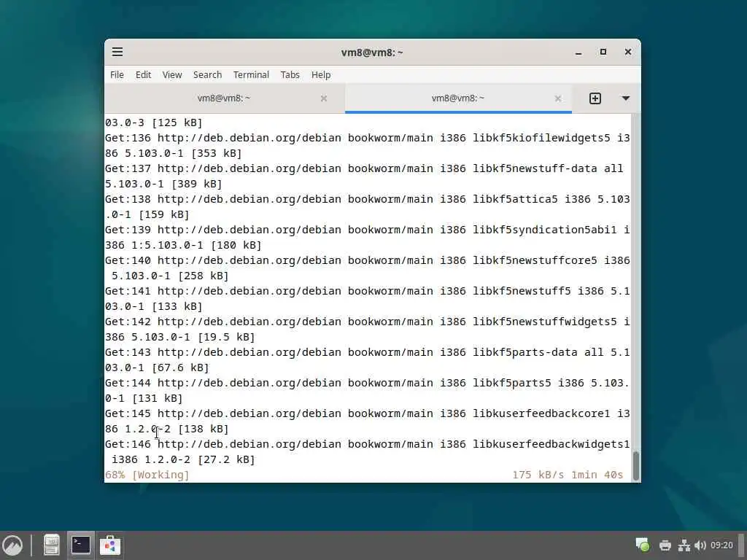
Task: Click the libkf5newstuffwidgets5 package name
Action: point(544,322)
